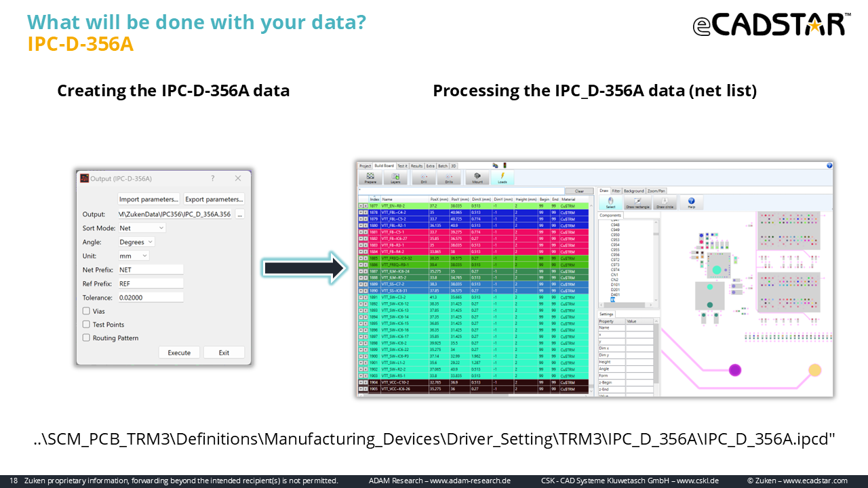Screen dimensions: 868x488
Task: Open the Zoom/Pan tab
Action: click(x=656, y=191)
